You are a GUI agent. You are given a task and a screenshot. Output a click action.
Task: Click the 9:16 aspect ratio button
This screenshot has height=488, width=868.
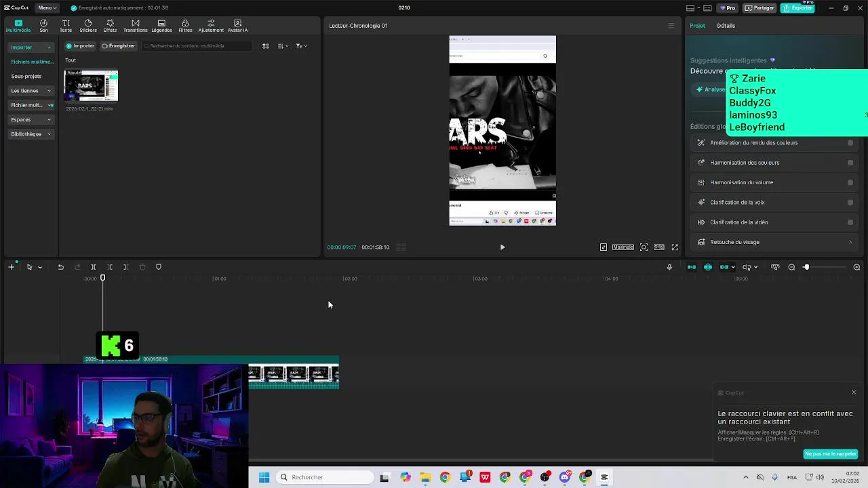[658, 247]
